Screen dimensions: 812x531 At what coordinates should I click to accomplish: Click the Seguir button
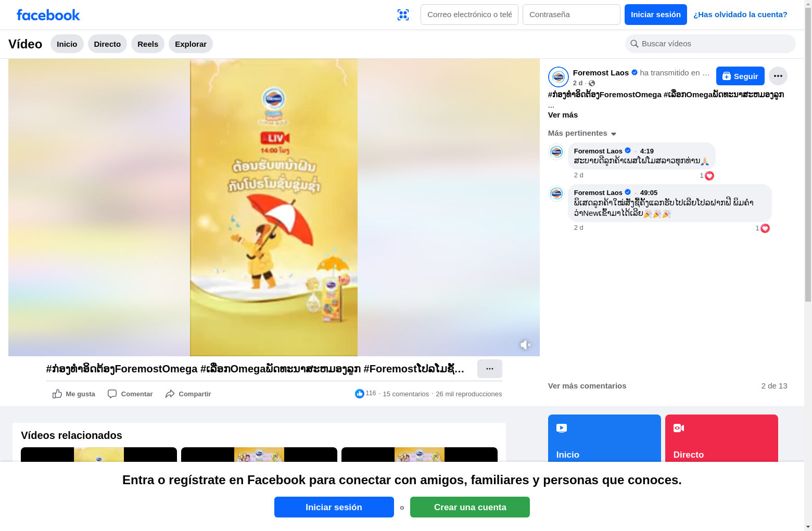740,76
